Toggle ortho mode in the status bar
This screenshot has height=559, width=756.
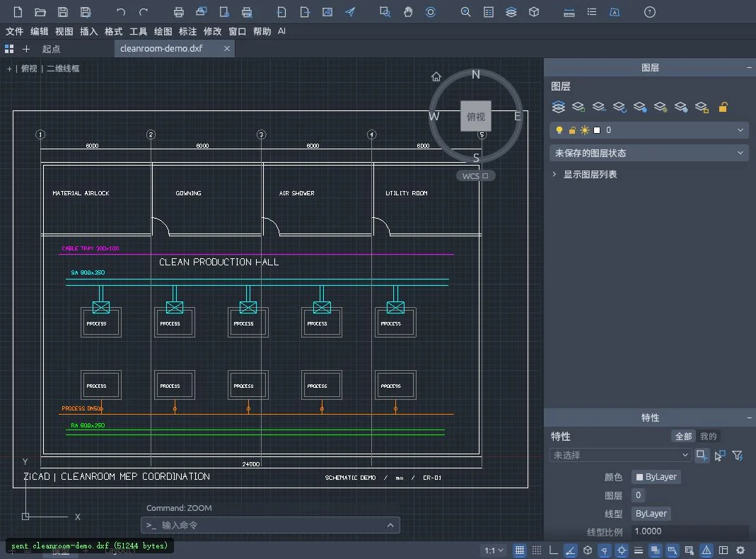click(554, 551)
